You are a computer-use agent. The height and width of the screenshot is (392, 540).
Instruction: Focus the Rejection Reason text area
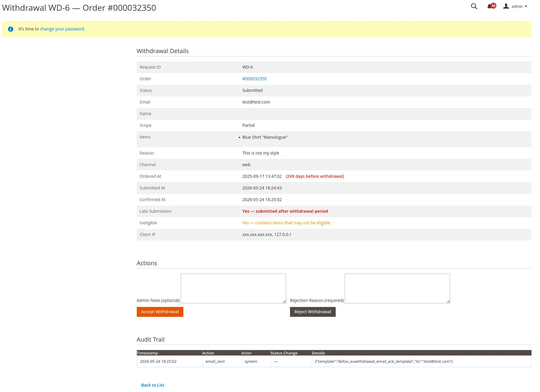point(397,288)
